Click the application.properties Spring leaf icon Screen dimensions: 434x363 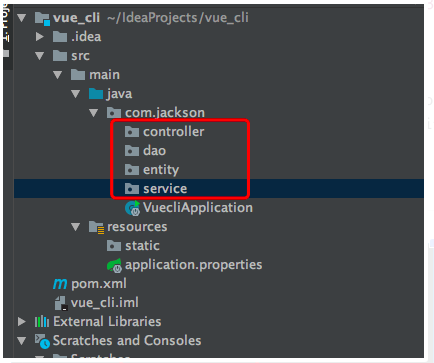114,266
